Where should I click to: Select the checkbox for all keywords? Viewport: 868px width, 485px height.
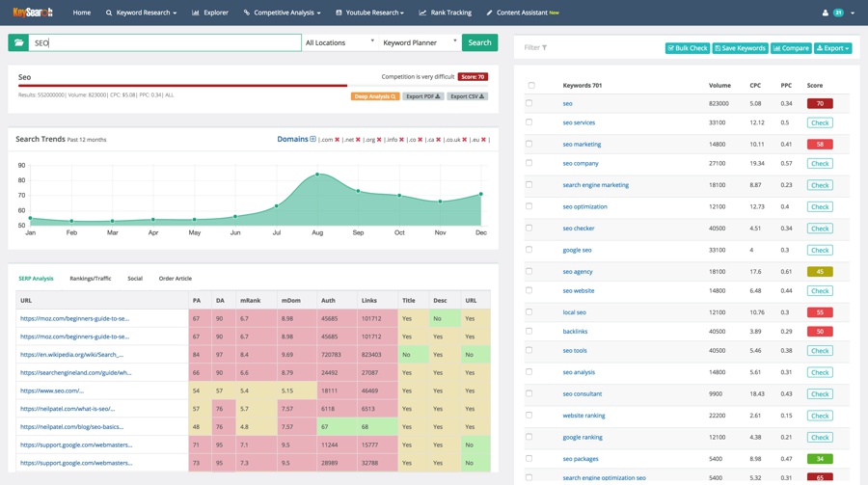[x=531, y=85]
